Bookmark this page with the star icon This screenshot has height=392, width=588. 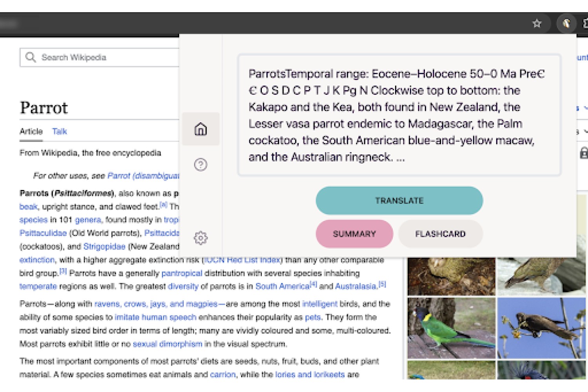[537, 24]
